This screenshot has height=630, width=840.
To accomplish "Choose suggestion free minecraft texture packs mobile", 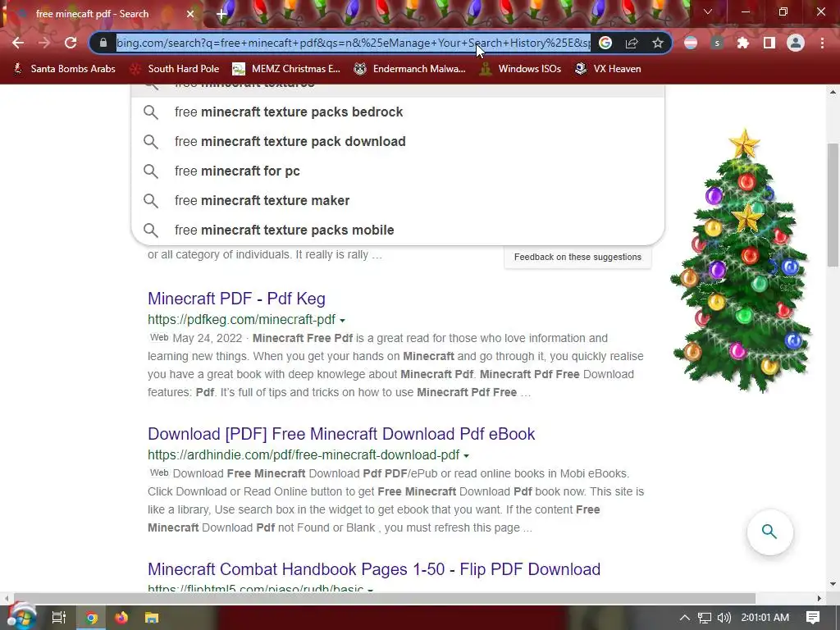I will (398, 230).
